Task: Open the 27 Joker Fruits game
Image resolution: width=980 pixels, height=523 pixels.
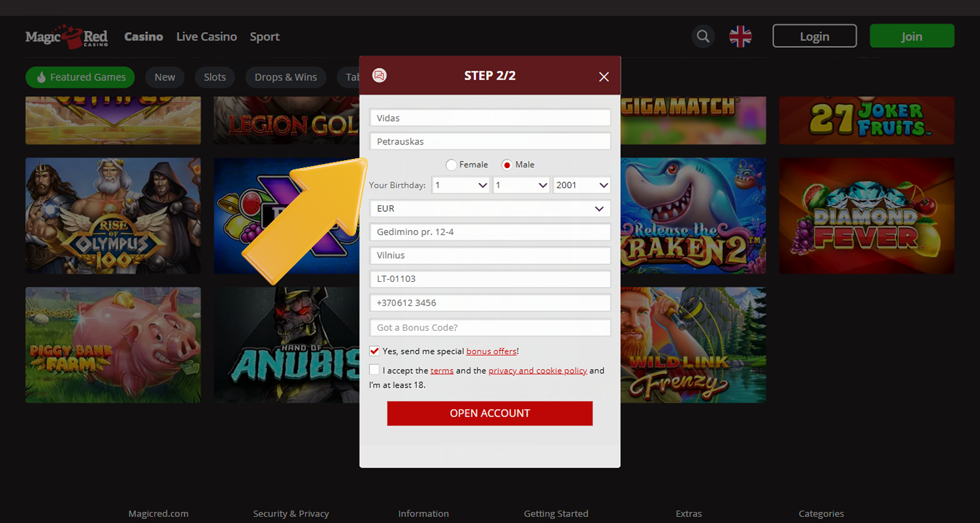Action: click(x=867, y=120)
